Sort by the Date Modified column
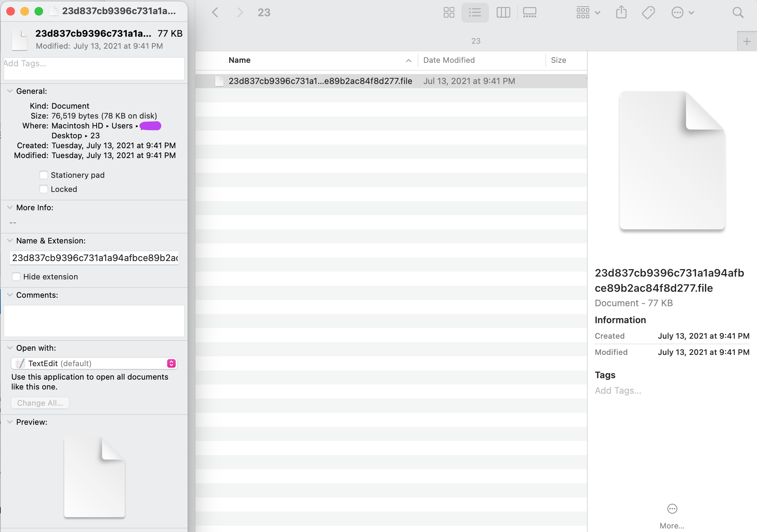The width and height of the screenshot is (757, 532). tap(449, 60)
